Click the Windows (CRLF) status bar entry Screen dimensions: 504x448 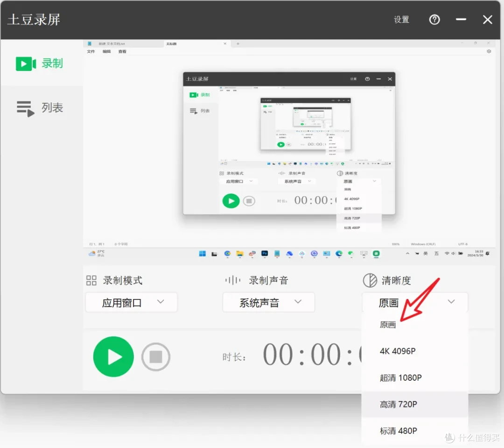(x=423, y=244)
